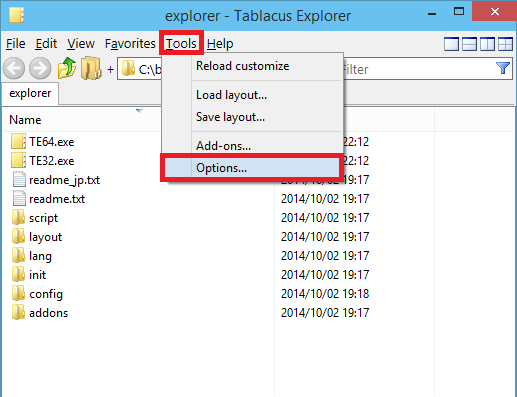Click the folders icon in the toolbar
Image resolution: width=517 pixels, height=397 pixels.
tap(91, 68)
